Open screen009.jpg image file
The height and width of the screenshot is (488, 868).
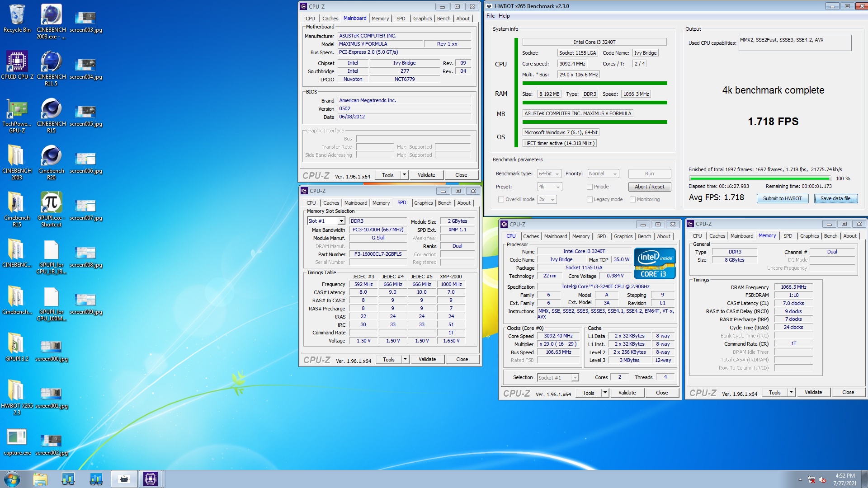[86, 304]
